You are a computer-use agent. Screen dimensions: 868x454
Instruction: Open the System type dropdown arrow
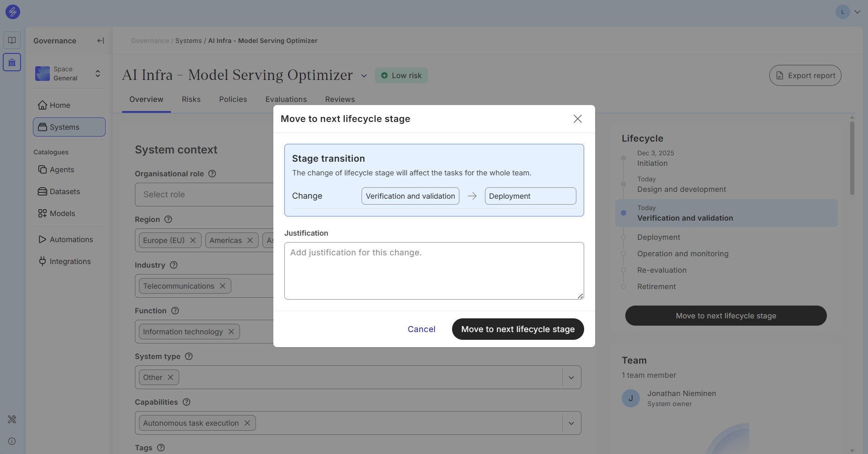pos(571,377)
